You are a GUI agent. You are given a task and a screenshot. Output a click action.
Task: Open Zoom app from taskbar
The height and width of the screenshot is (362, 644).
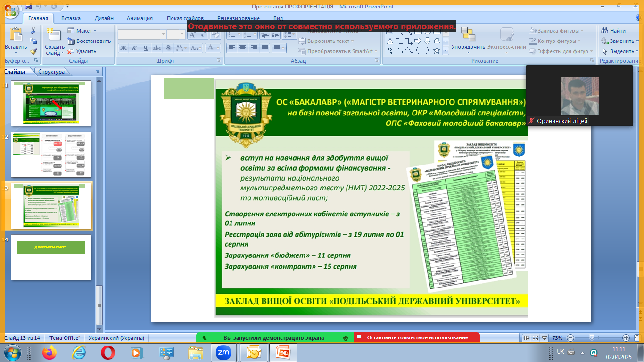coord(223,352)
